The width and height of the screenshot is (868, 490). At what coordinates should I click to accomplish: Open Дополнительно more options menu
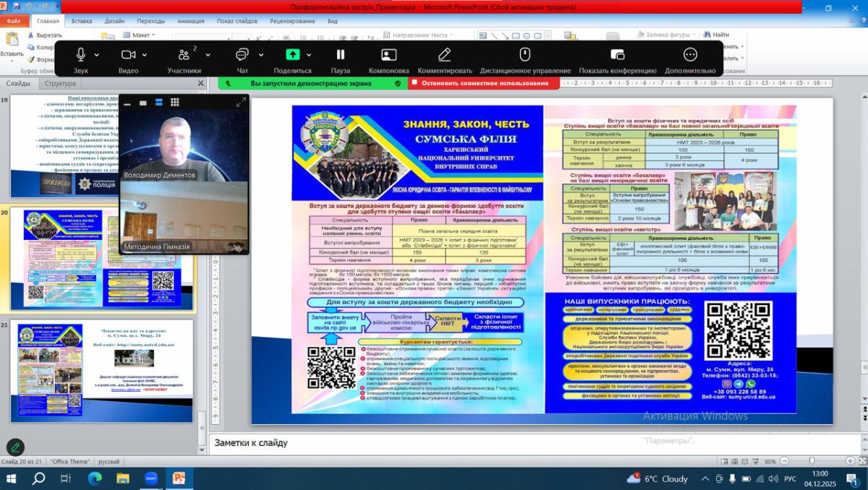point(690,55)
